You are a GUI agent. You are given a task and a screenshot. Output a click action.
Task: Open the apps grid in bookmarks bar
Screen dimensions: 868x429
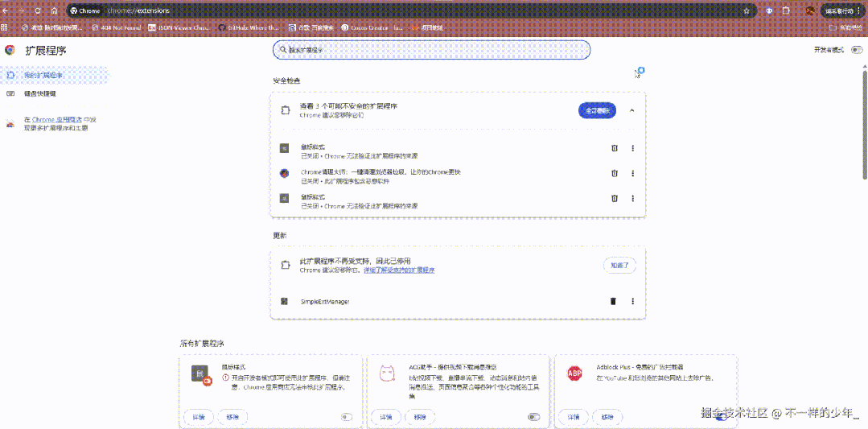pos(5,27)
